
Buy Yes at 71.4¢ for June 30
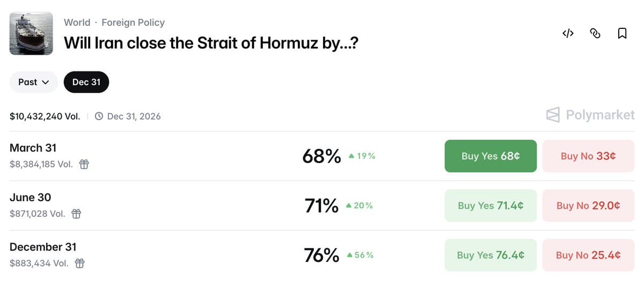click(491, 206)
